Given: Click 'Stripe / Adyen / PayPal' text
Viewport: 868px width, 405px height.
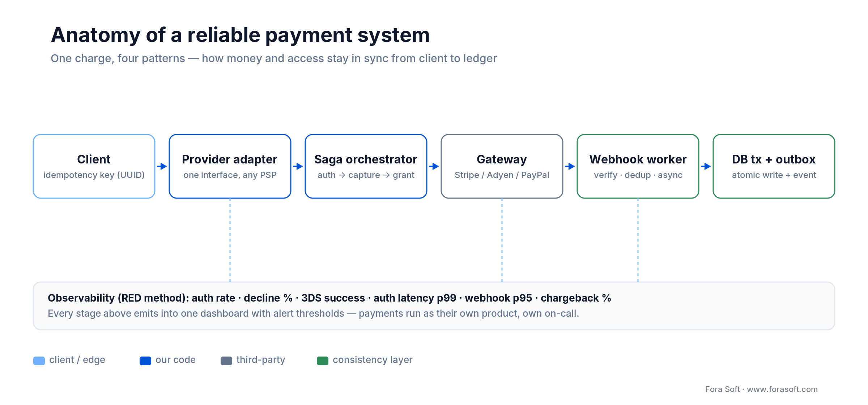Looking at the screenshot, I should tap(502, 175).
